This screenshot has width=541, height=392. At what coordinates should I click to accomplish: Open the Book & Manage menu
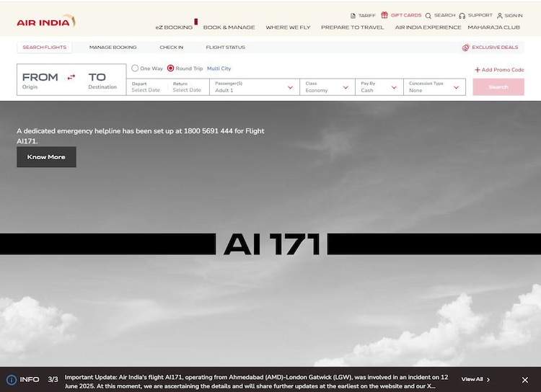pyautogui.click(x=229, y=27)
